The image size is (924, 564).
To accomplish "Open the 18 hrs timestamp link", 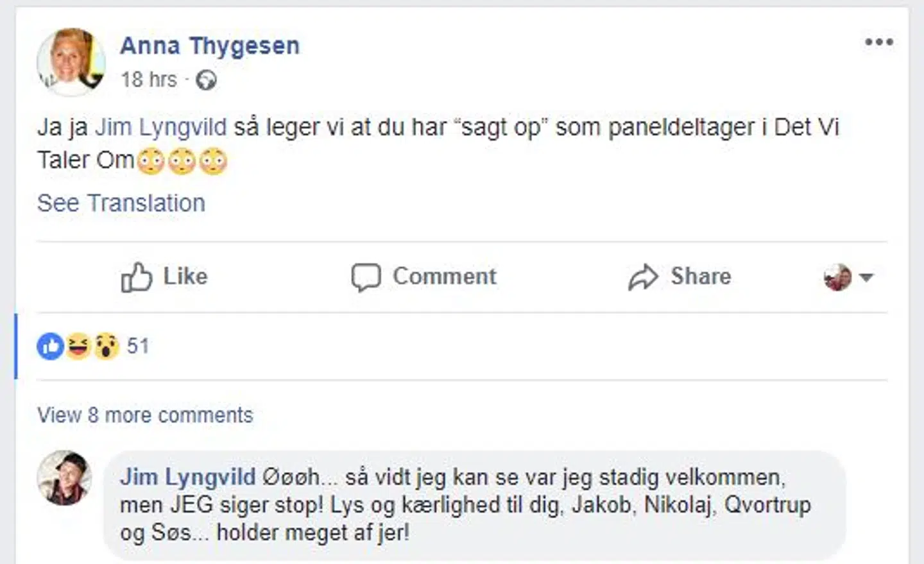I will [x=149, y=80].
